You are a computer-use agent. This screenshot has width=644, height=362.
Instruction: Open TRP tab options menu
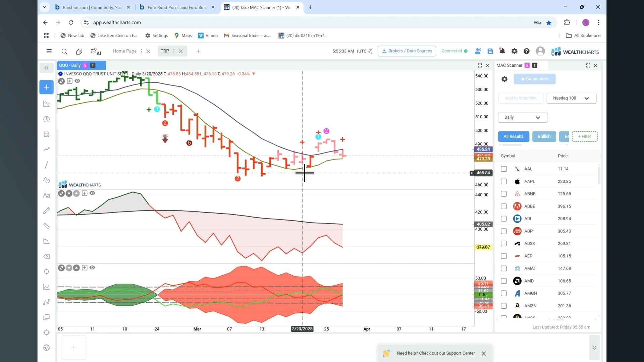174,51
